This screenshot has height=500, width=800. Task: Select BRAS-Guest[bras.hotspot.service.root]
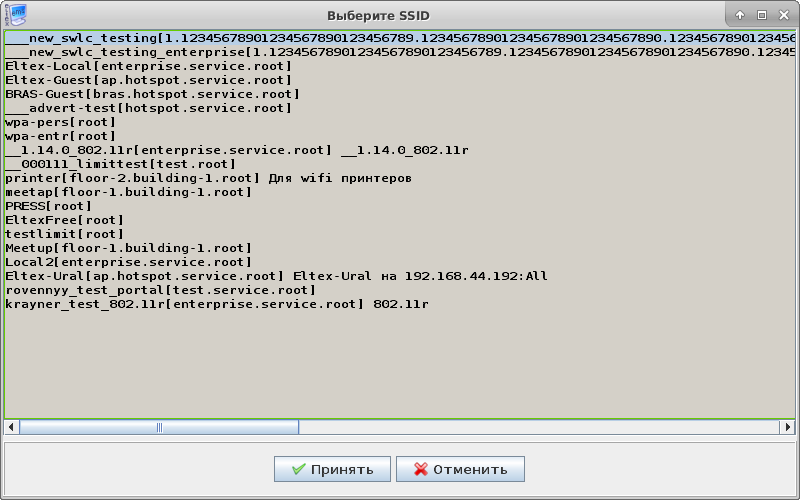pos(400,94)
